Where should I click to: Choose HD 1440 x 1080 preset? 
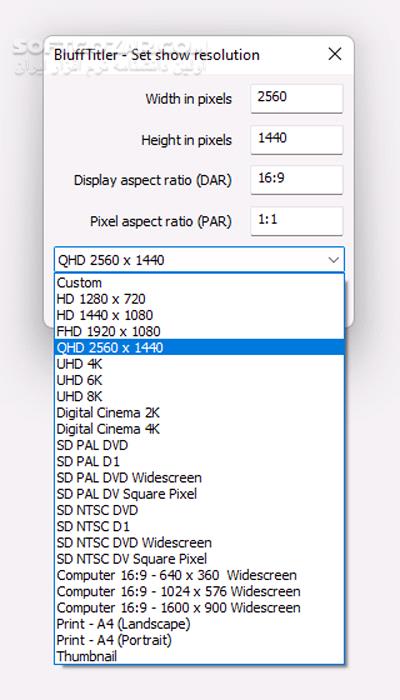(199, 315)
